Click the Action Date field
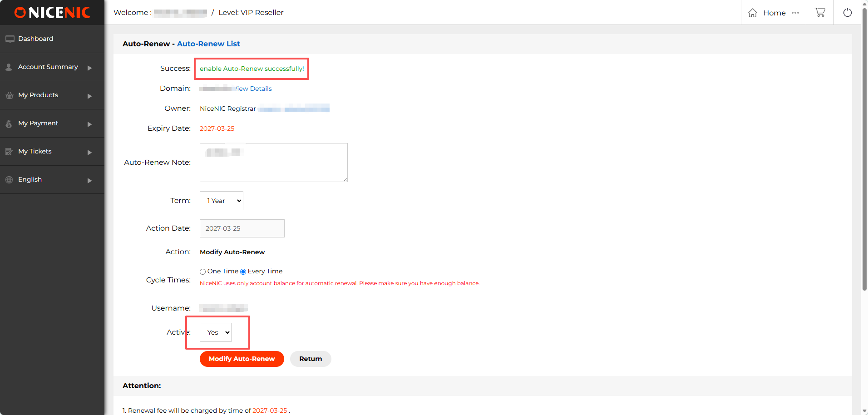 242,228
